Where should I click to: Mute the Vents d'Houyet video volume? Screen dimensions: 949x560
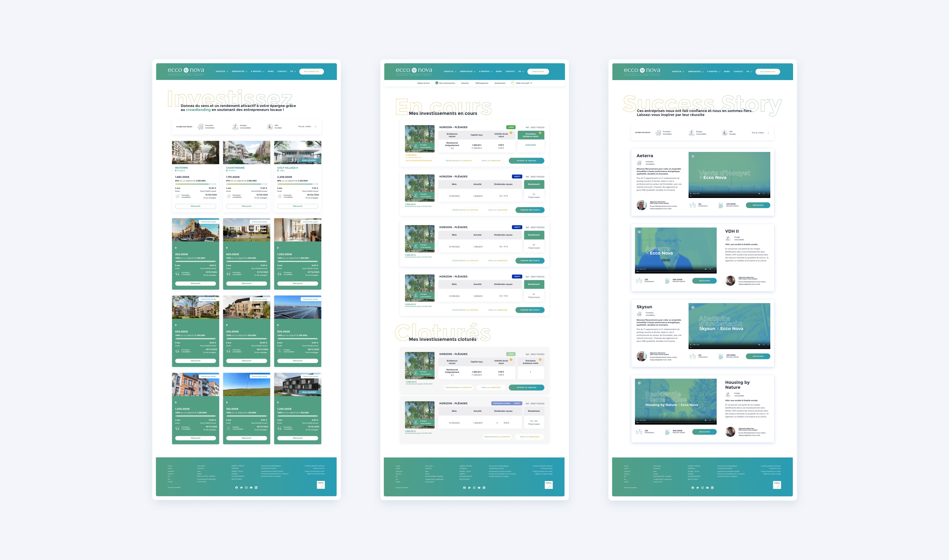(x=759, y=194)
